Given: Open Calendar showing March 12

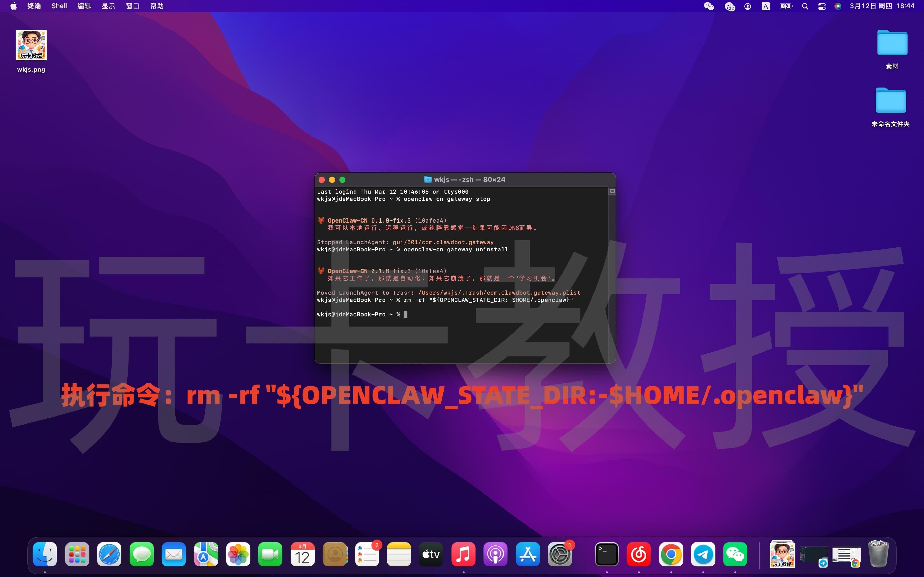Looking at the screenshot, I should coord(302,554).
